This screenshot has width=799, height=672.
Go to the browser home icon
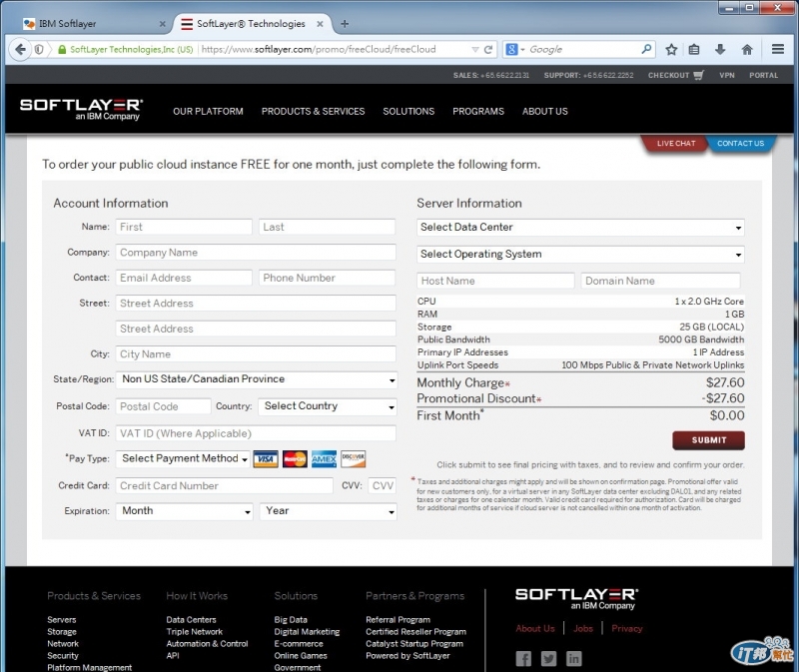click(747, 49)
